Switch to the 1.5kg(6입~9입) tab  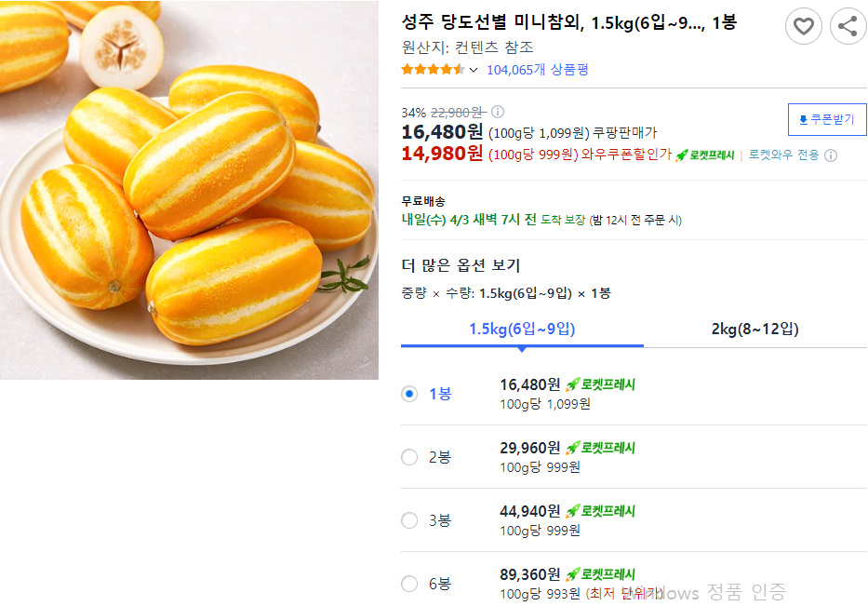[x=522, y=330]
